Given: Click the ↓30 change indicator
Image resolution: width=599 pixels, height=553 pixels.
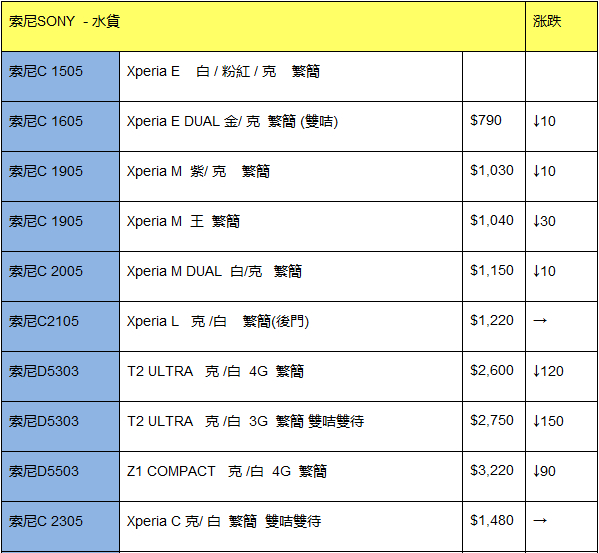Looking at the screenshot, I should click(544, 221).
